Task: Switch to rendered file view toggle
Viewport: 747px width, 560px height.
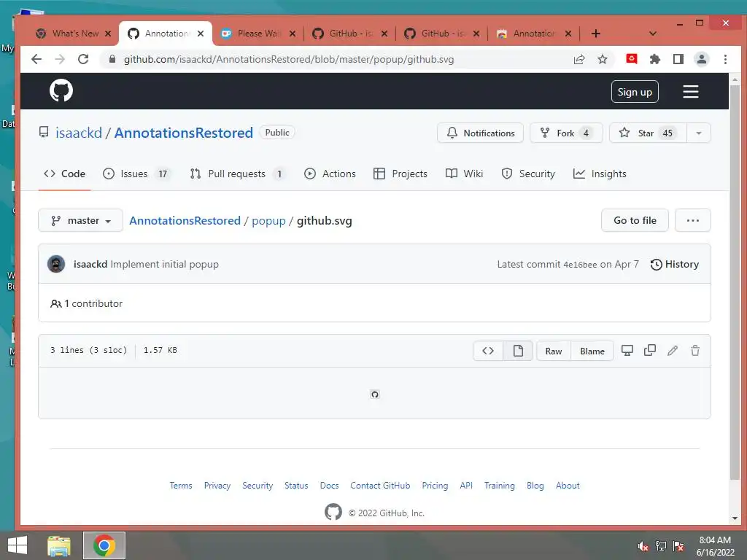Action: pyautogui.click(x=518, y=351)
